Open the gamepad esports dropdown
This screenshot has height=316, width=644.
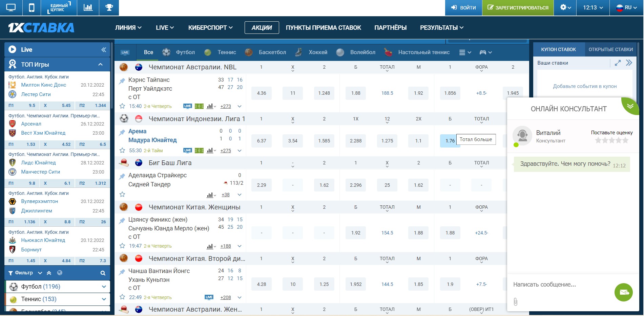pyautogui.click(x=485, y=52)
